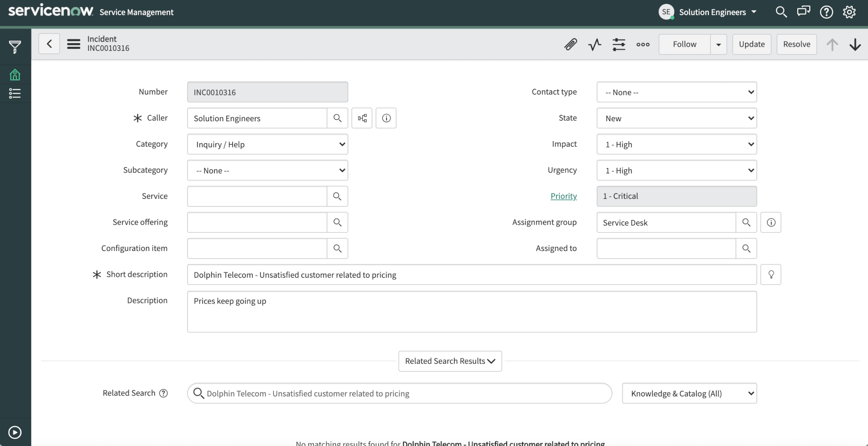Open Connect chat conversations
The width and height of the screenshot is (868, 446).
pyautogui.click(x=803, y=11)
